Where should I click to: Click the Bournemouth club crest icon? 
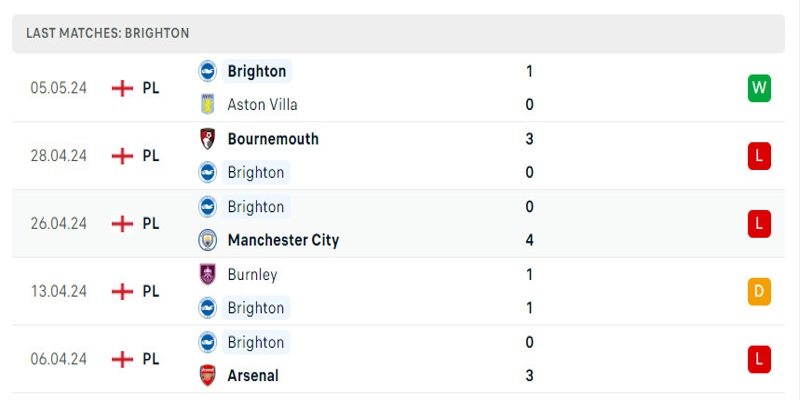(x=208, y=139)
